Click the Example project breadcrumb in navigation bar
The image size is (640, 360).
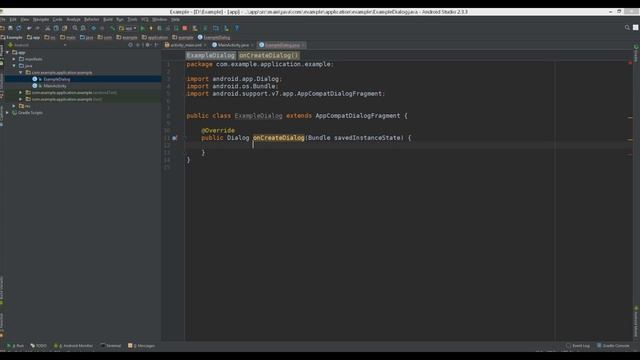point(12,37)
